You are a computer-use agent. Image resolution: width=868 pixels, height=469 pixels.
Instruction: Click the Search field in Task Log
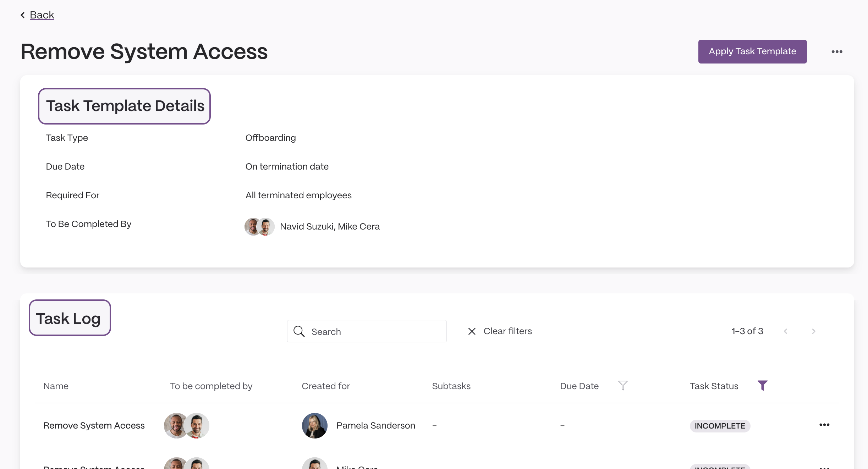pos(367,331)
